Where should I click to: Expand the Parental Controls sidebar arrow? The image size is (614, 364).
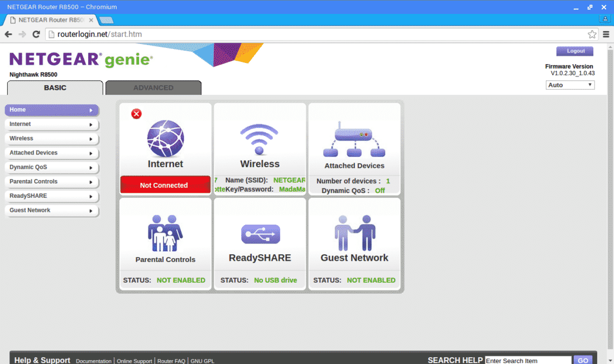tap(91, 182)
